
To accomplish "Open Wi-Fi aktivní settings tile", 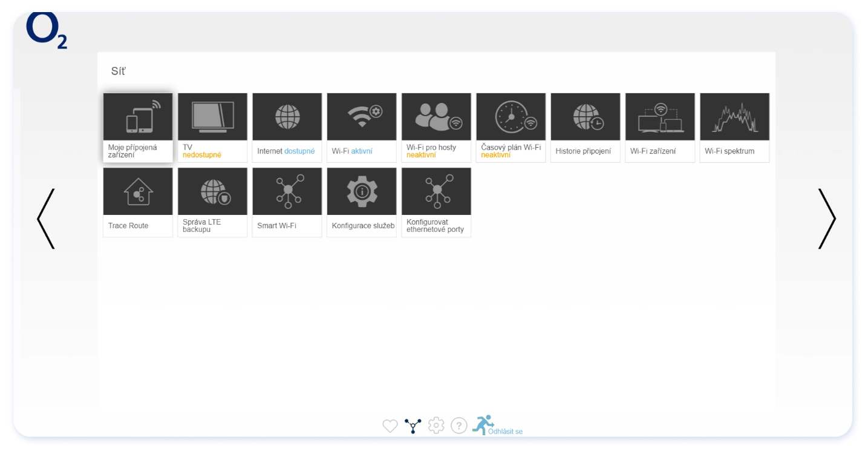I will [362, 127].
